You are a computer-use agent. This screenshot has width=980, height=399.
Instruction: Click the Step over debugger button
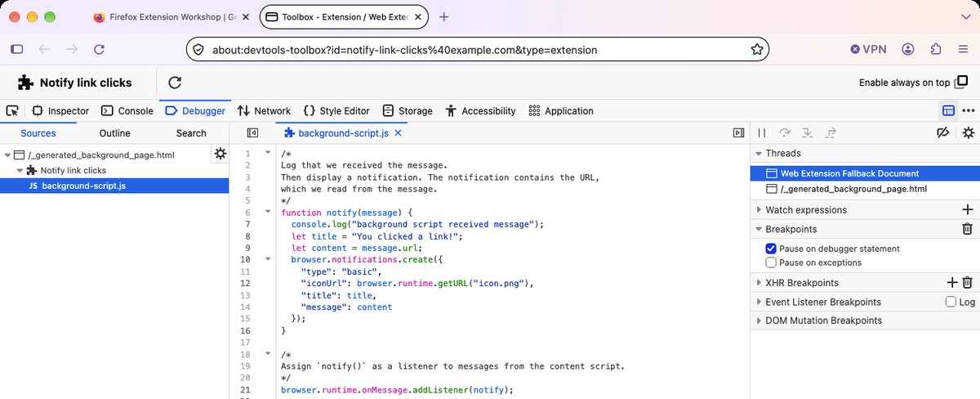785,132
